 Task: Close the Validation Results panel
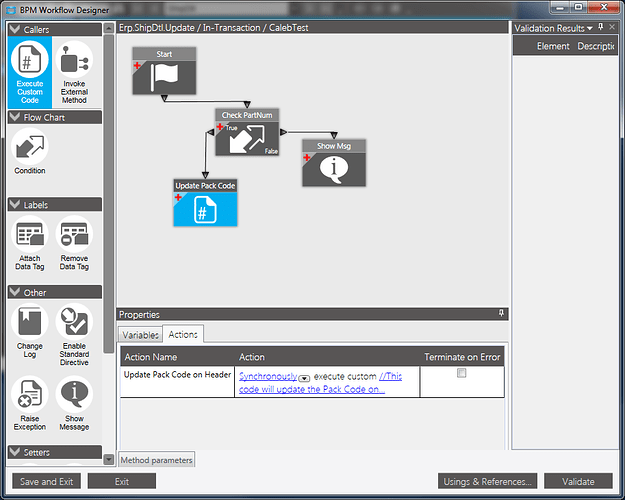pos(612,27)
